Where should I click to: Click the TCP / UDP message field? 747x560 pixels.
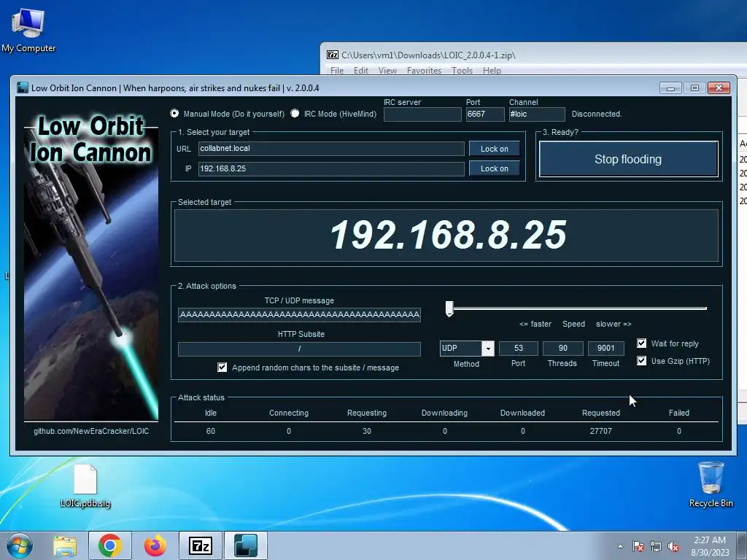[x=299, y=315]
